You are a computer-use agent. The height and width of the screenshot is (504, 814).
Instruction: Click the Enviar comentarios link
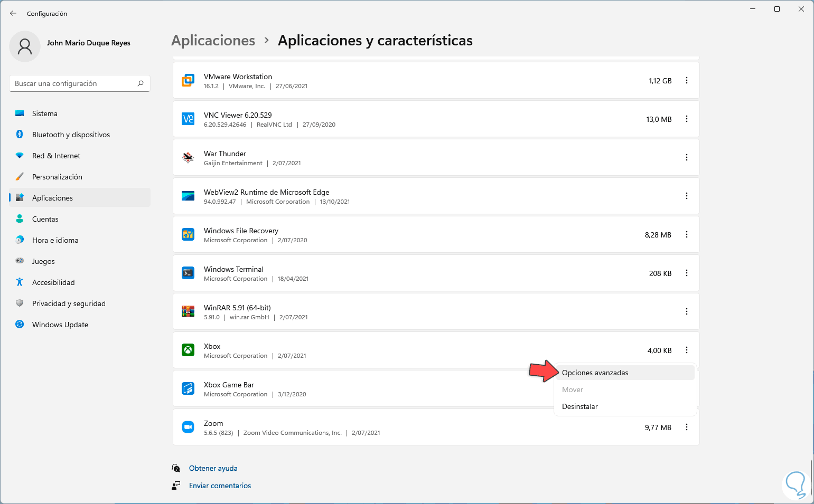click(220, 486)
